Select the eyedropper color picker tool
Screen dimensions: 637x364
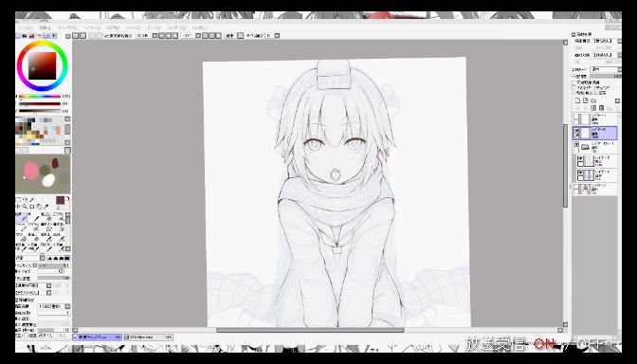(45, 207)
